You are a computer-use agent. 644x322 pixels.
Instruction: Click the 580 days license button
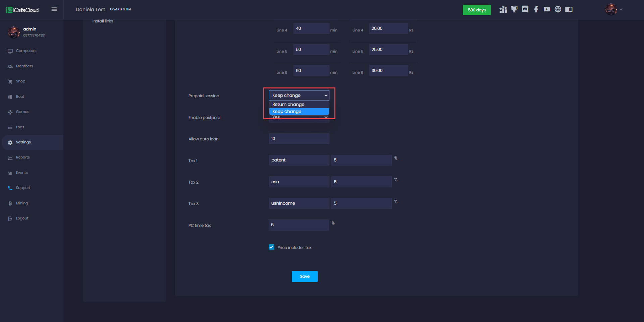tap(477, 10)
